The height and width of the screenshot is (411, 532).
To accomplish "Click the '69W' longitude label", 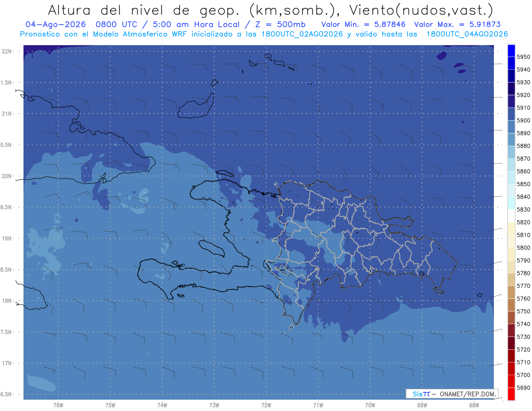I will point(422,405).
